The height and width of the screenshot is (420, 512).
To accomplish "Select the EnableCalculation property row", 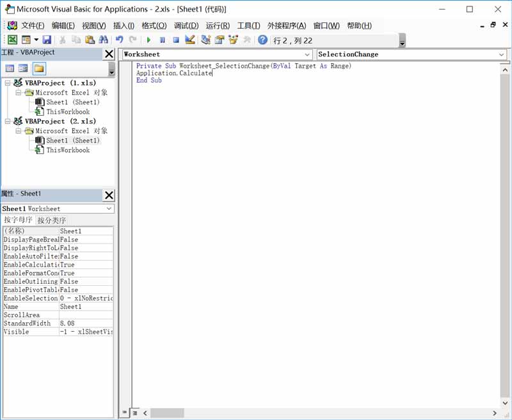I will (x=58, y=265).
